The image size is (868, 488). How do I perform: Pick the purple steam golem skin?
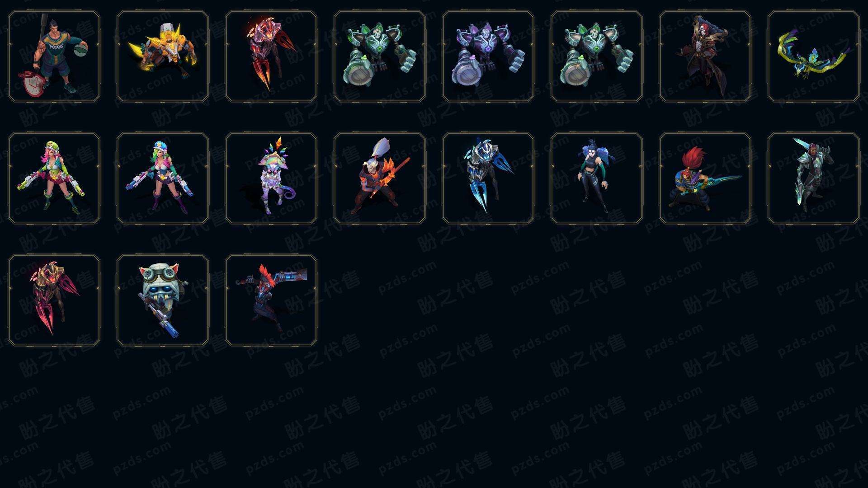[488, 56]
